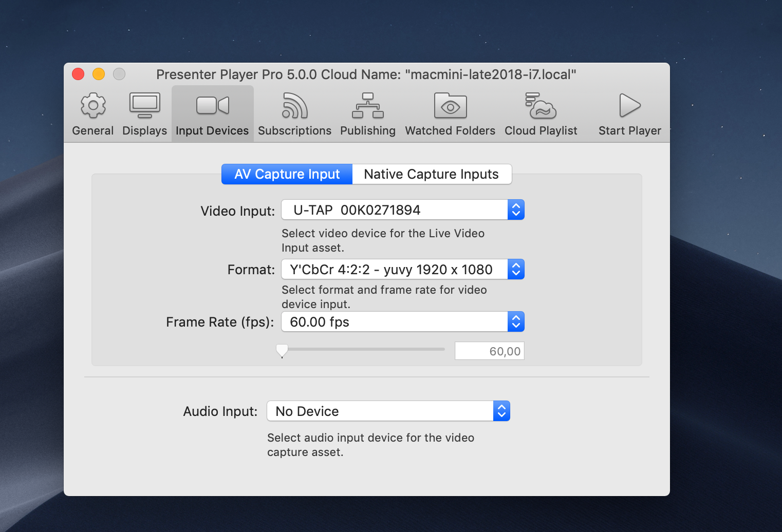
Task: Open the Audio Input No Device dropdown
Action: [x=388, y=411]
